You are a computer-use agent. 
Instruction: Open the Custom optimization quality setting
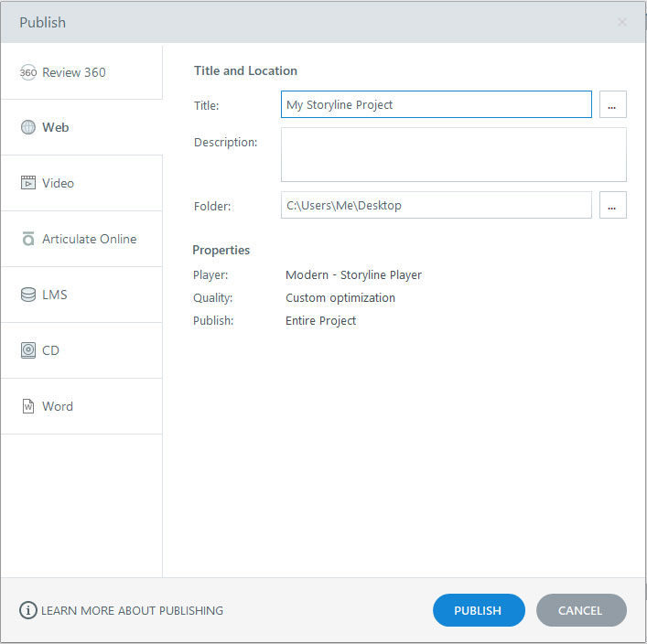tap(340, 297)
